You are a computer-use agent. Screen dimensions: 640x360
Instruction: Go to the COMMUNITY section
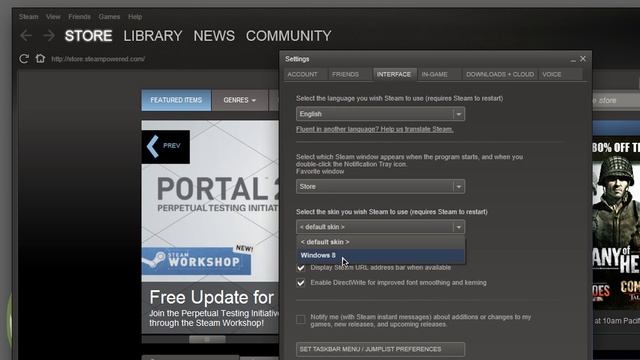pos(288,36)
